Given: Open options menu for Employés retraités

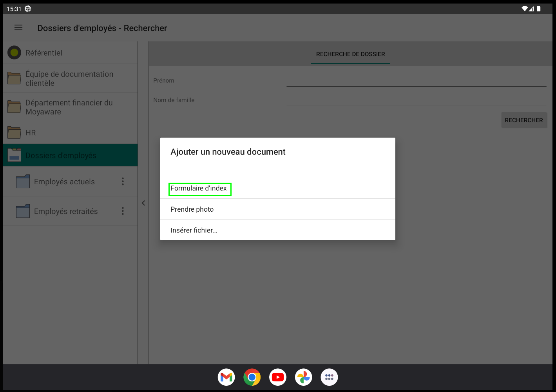Looking at the screenshot, I should click(123, 211).
